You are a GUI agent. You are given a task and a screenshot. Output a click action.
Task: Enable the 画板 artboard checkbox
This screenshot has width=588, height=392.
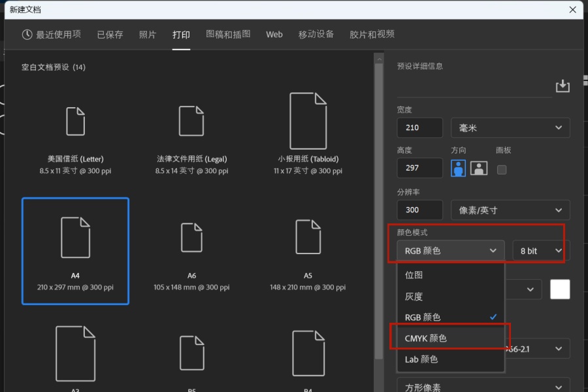point(502,170)
